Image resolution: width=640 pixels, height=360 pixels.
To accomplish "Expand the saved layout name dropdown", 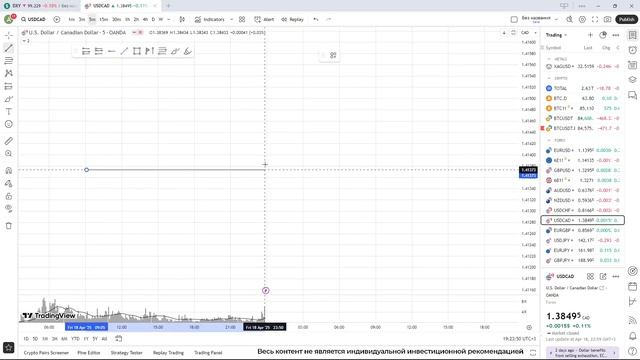I will (556, 19).
